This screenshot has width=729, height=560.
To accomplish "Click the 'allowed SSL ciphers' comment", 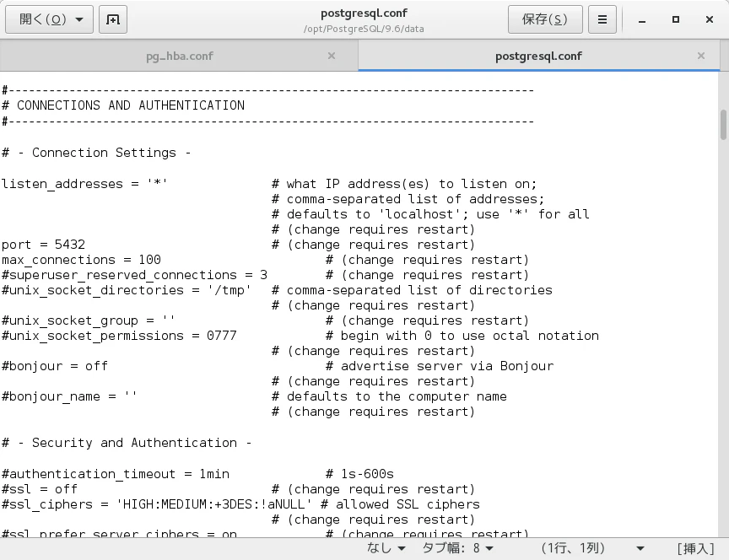I will pos(400,504).
